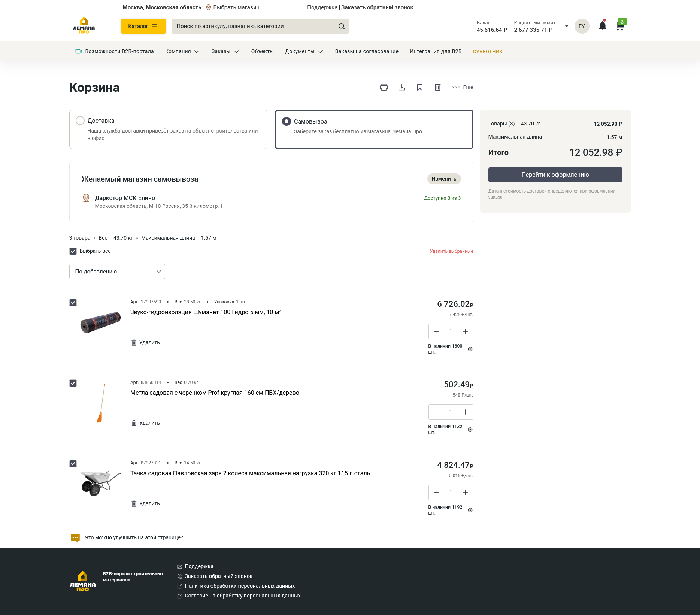Viewport: 700px width, 615px height.
Task: Open the Lemana Pro logo home link
Action: (84, 25)
